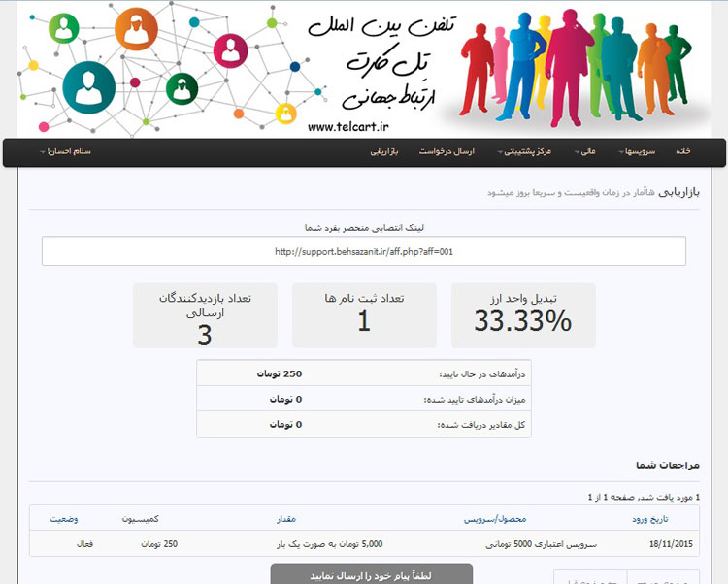Click the لینک انتصابی منحصر بفرد شما label
Screen dimensions: 728x584
tap(364, 228)
